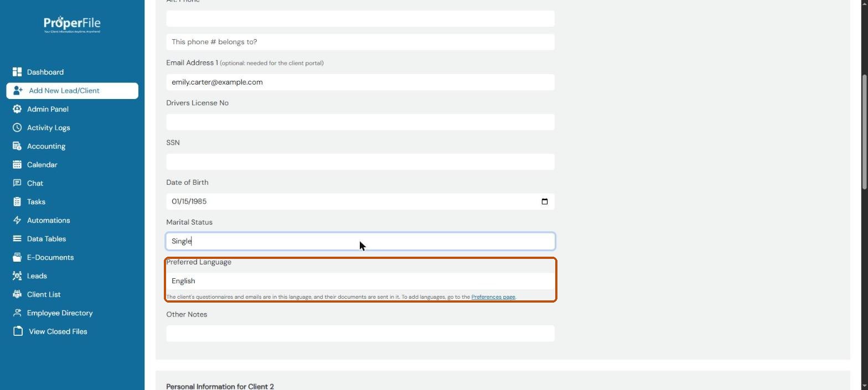Click the Automations lightning bolt icon

[17, 220]
